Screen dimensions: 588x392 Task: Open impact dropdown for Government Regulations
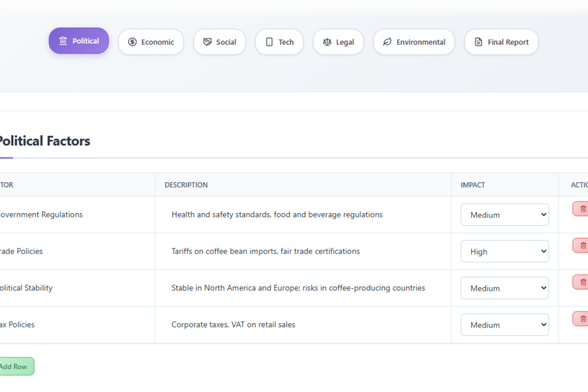(x=505, y=215)
